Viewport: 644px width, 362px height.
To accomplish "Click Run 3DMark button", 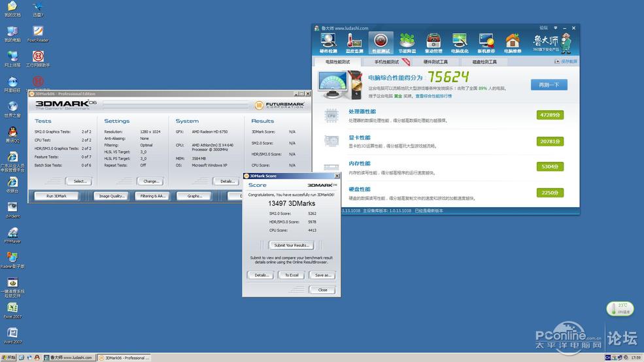I will [56, 196].
